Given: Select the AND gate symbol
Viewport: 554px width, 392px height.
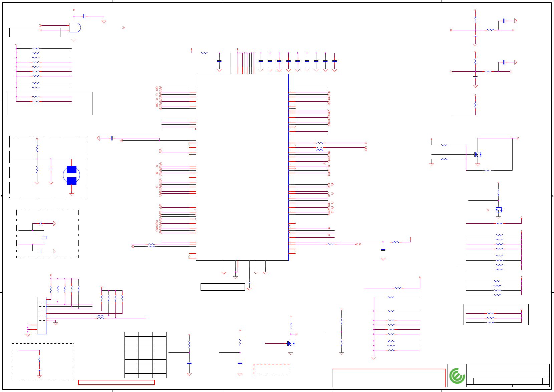Looking at the screenshot, I should (x=75, y=28).
